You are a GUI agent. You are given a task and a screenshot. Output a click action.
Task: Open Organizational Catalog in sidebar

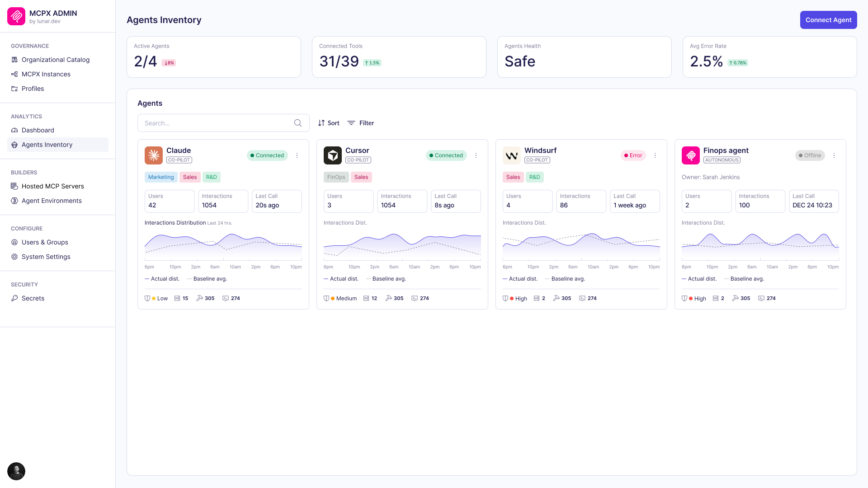58,60
